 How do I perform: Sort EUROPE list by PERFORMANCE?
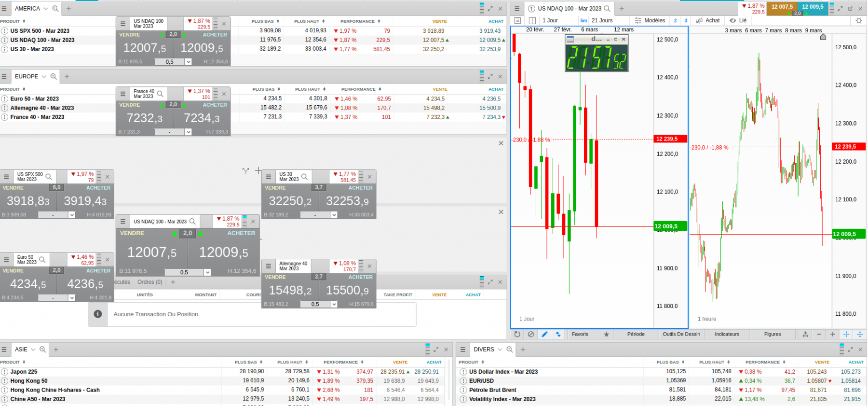(361, 89)
